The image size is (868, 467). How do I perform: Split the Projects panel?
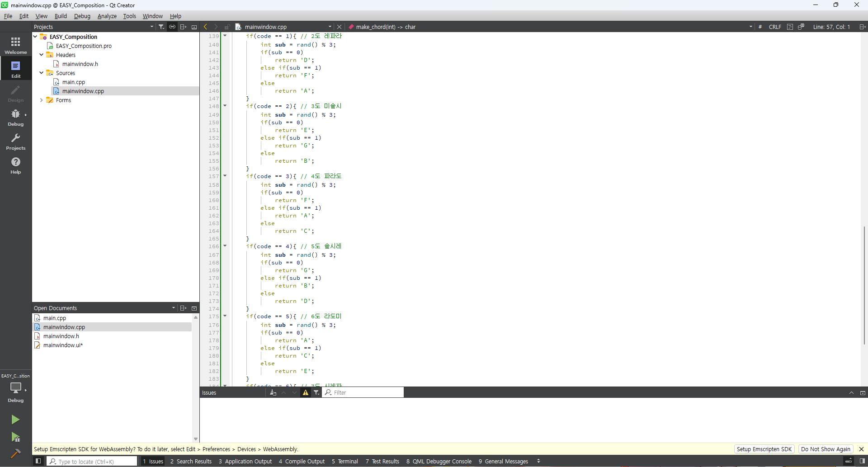pos(183,27)
